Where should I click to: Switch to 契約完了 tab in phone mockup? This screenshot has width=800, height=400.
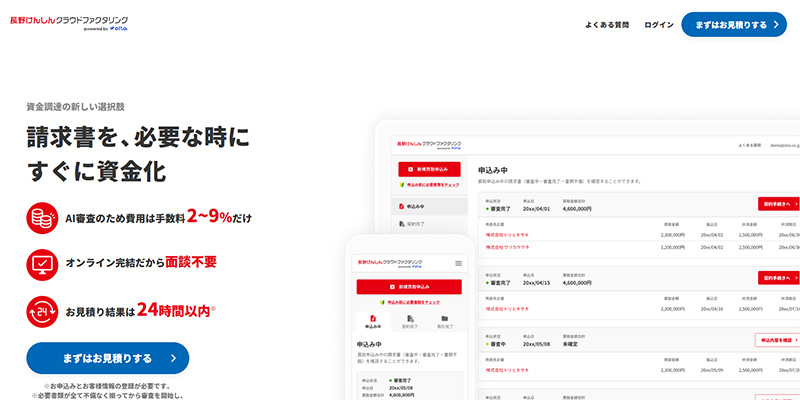tap(409, 321)
